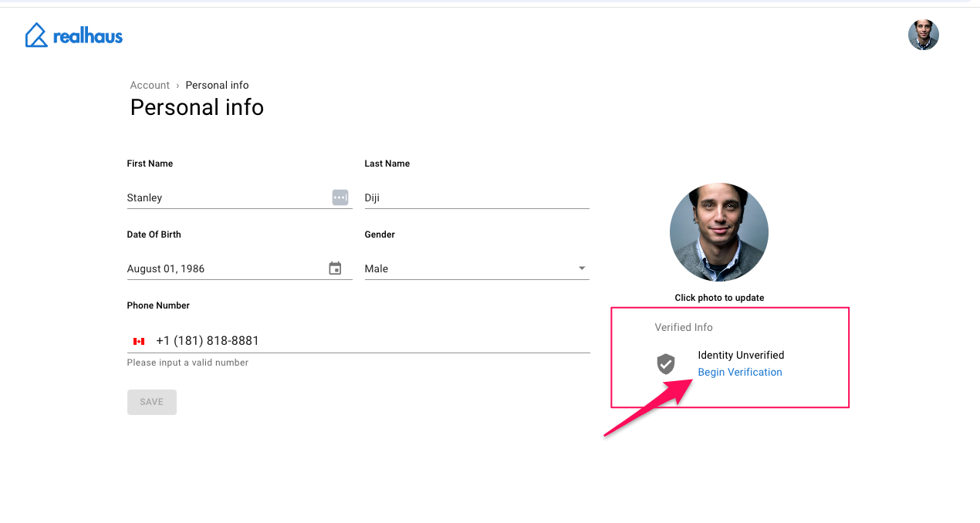Expand the Gender dropdown arrow
The width and height of the screenshot is (980, 523).
(582, 268)
